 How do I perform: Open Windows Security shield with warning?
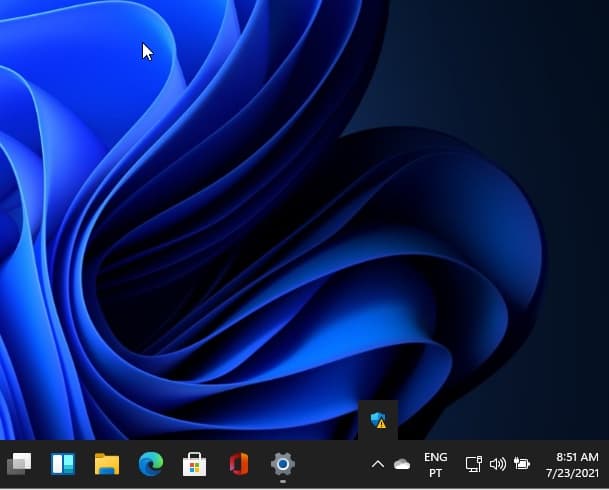(x=378, y=420)
